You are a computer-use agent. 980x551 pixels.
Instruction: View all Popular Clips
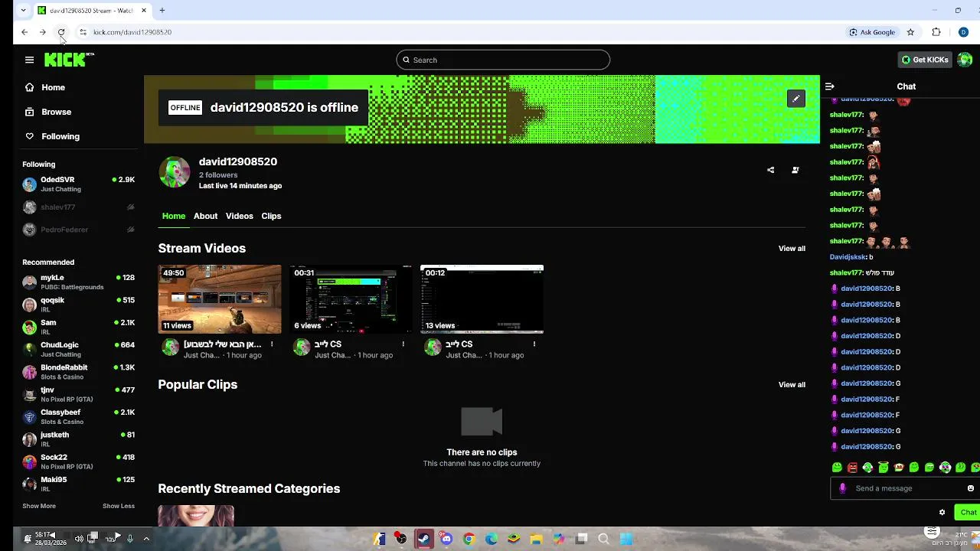click(x=792, y=385)
